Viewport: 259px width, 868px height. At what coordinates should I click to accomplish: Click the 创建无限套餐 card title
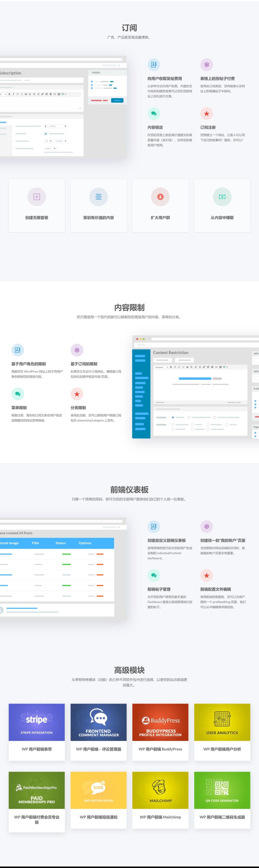point(37,218)
